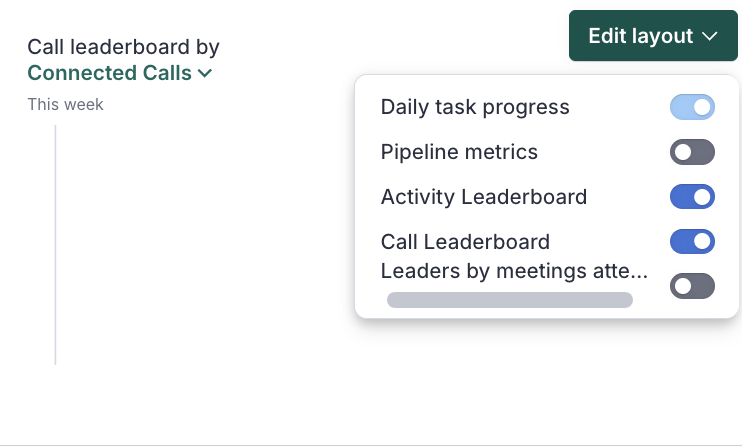Select the Daily task progress menu entry
Viewport: 742px width, 446px height.
475,107
